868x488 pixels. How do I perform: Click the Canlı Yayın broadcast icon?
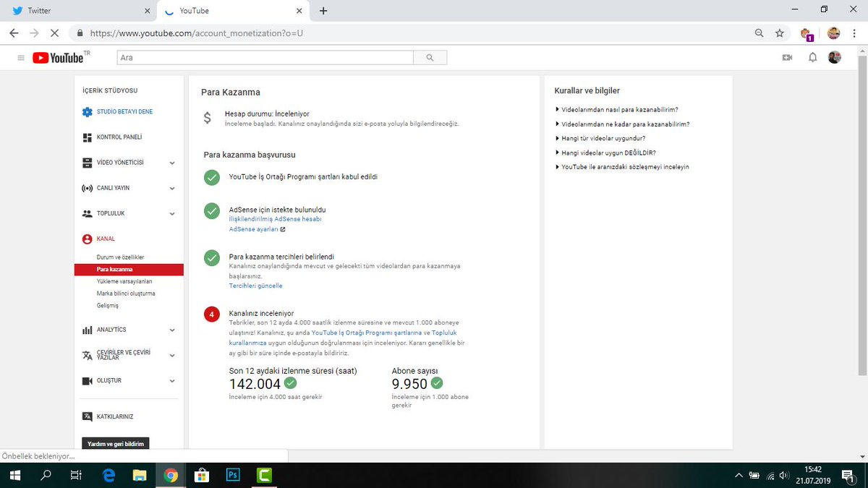point(88,188)
